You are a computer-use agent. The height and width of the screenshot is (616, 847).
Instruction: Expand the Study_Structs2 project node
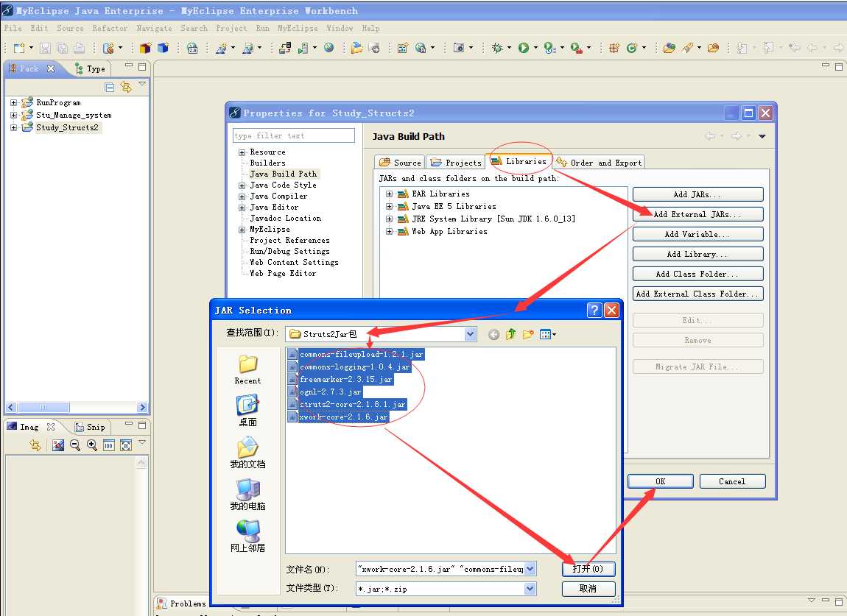point(13,127)
